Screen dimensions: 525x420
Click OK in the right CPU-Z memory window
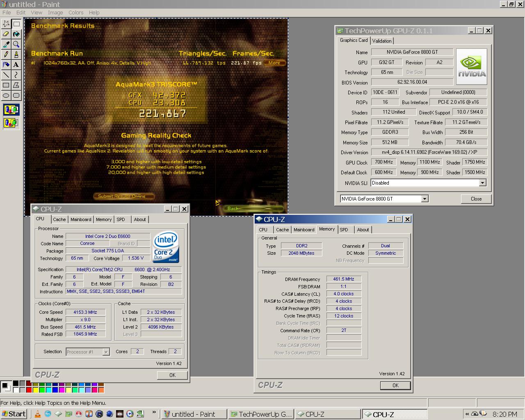(395, 385)
